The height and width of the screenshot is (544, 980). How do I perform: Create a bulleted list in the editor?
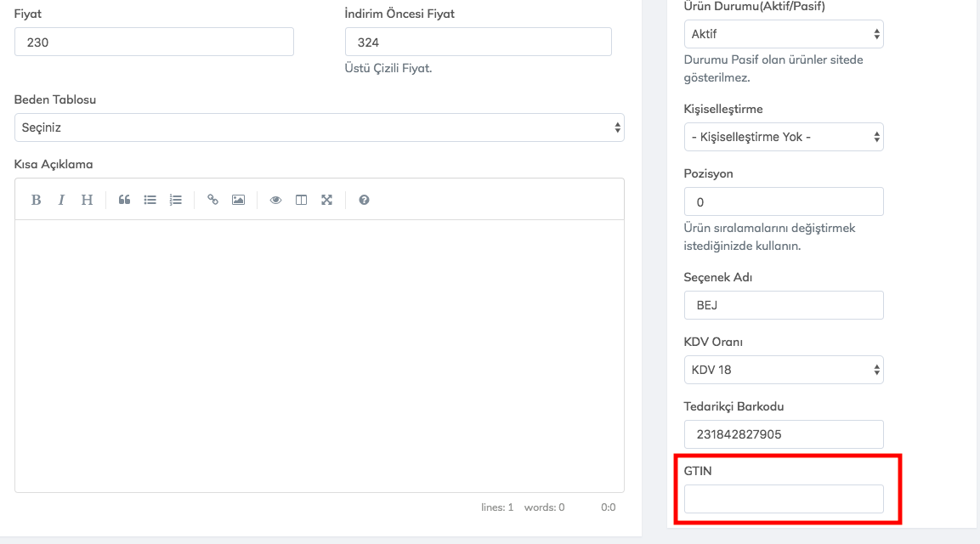[x=150, y=200]
